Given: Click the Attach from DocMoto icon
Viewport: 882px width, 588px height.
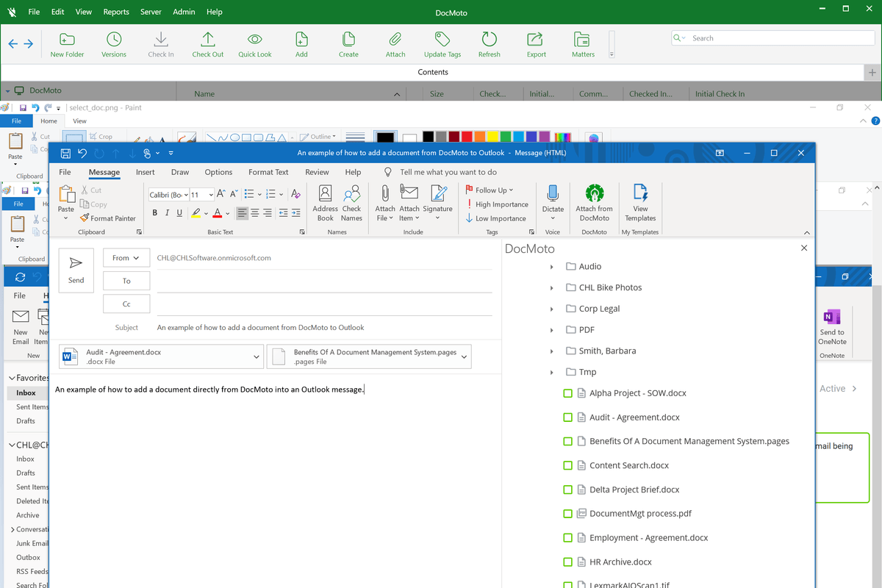Looking at the screenshot, I should [x=594, y=194].
